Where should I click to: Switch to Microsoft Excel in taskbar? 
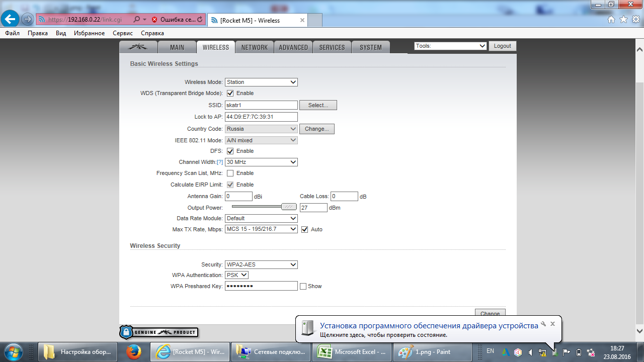[351, 352]
